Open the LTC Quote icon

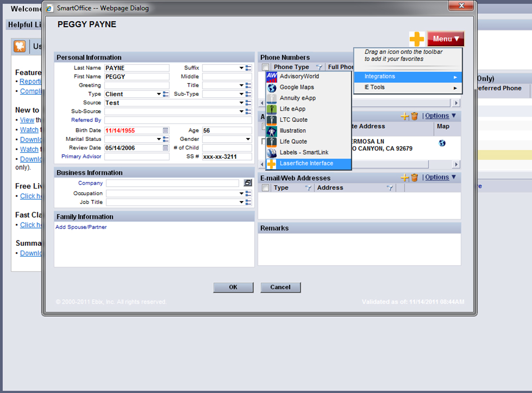[272, 120]
